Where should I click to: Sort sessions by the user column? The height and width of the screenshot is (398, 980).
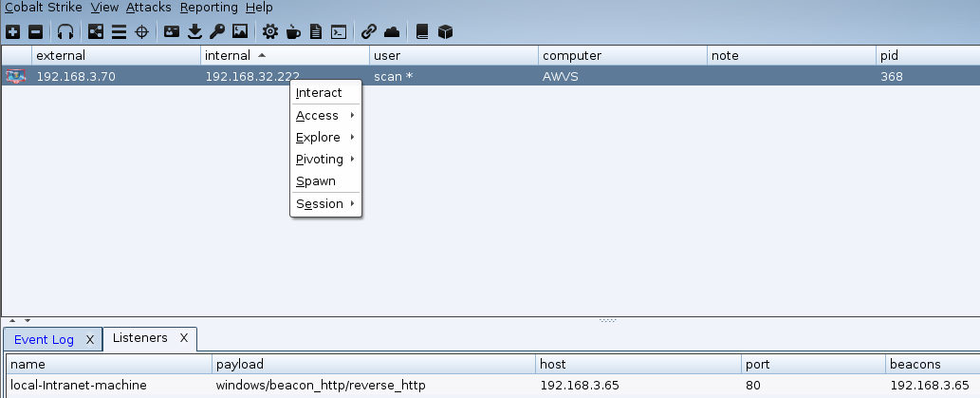(453, 55)
